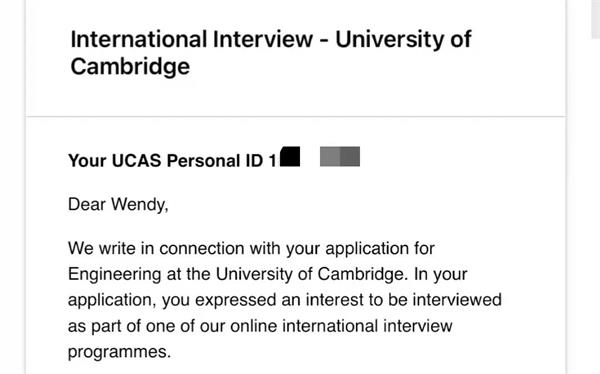Click "University of Cambridge" in the body paragraph
600x374 pixels.
coord(310,274)
